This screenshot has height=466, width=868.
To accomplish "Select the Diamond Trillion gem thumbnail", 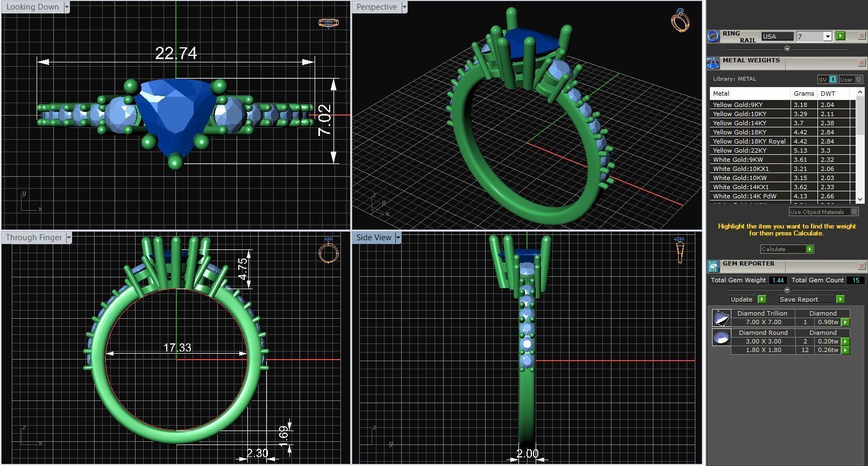I will click(x=721, y=318).
